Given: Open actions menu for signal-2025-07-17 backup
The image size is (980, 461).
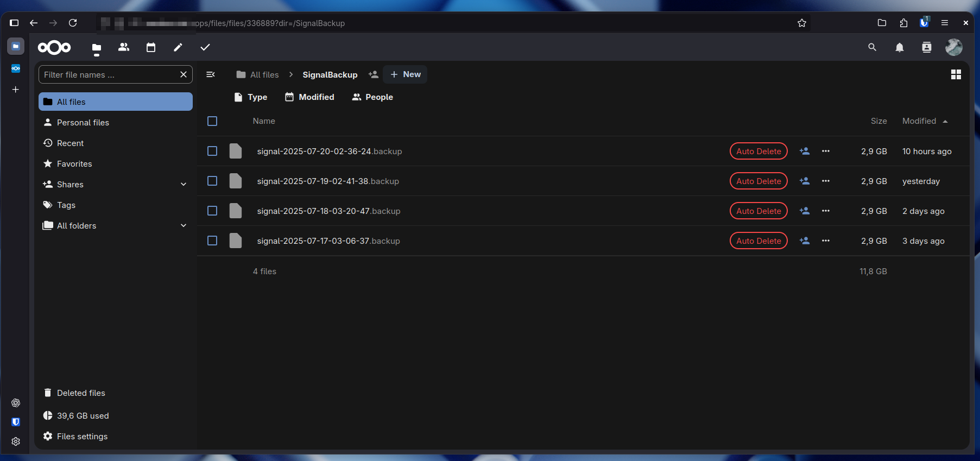Looking at the screenshot, I should click(826, 241).
